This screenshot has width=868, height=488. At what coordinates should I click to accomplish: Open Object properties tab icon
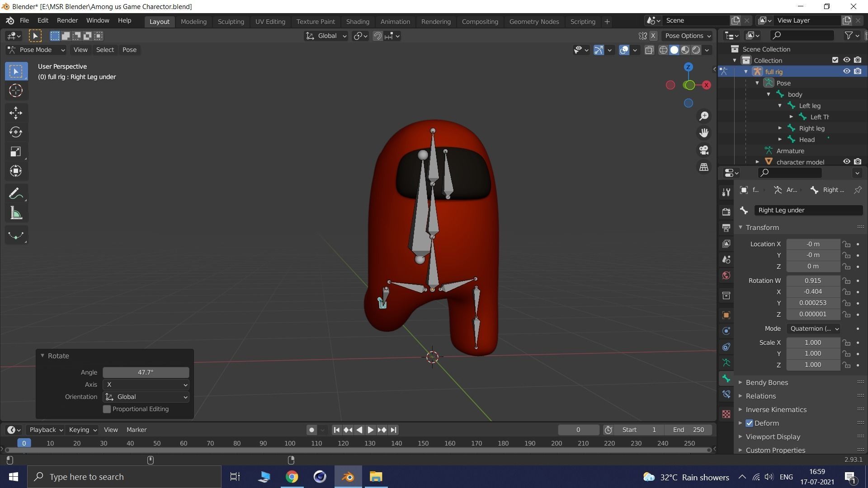726,315
